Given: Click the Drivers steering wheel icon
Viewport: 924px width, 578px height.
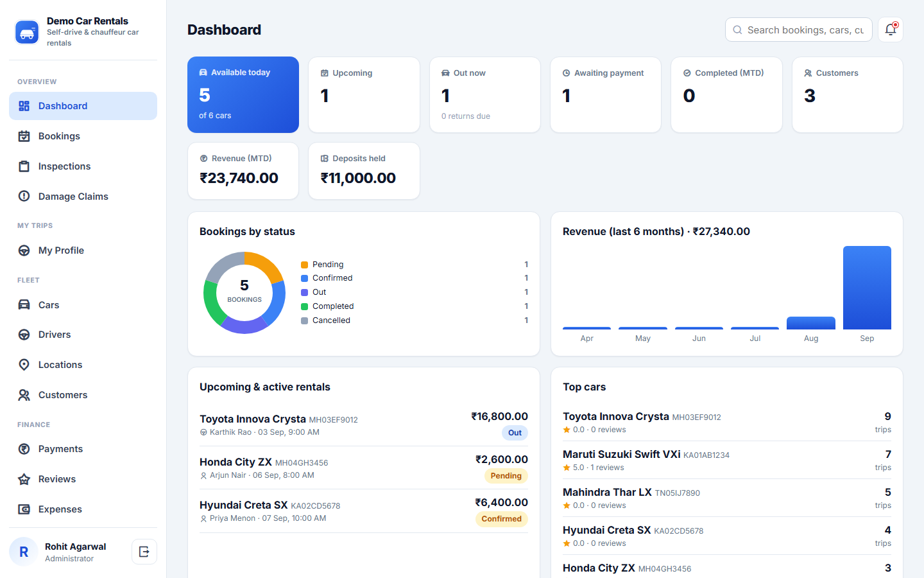Looking at the screenshot, I should pyautogui.click(x=24, y=335).
